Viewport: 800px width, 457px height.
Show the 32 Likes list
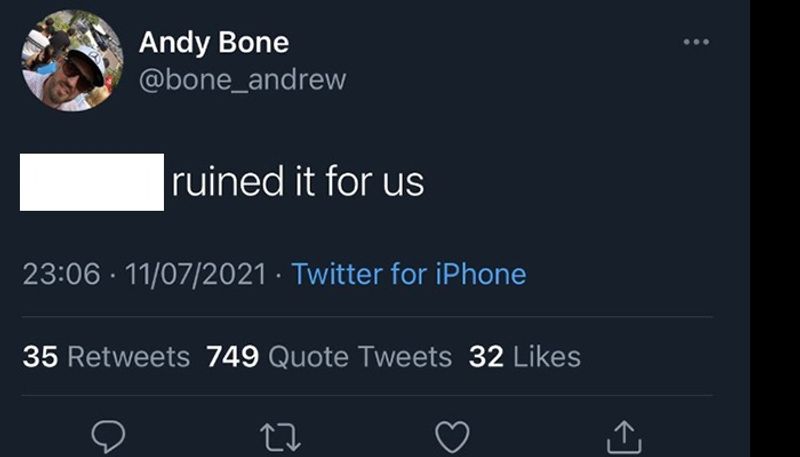point(524,356)
